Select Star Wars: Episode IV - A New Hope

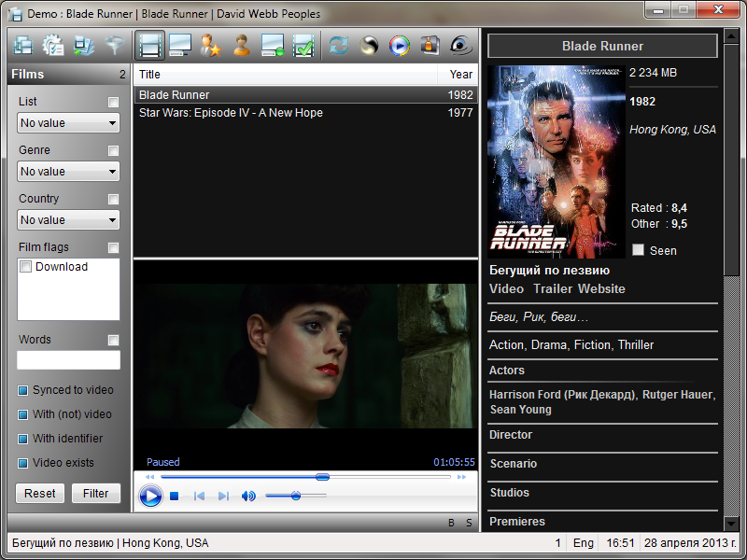pos(306,113)
